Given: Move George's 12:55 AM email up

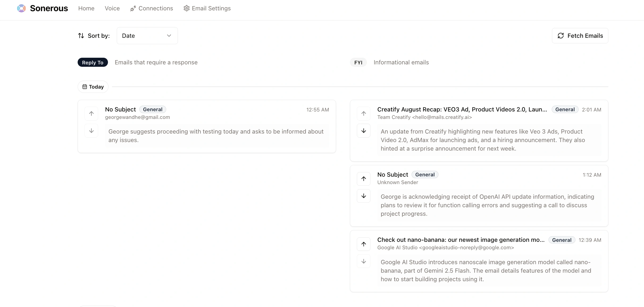Looking at the screenshot, I should tap(91, 114).
